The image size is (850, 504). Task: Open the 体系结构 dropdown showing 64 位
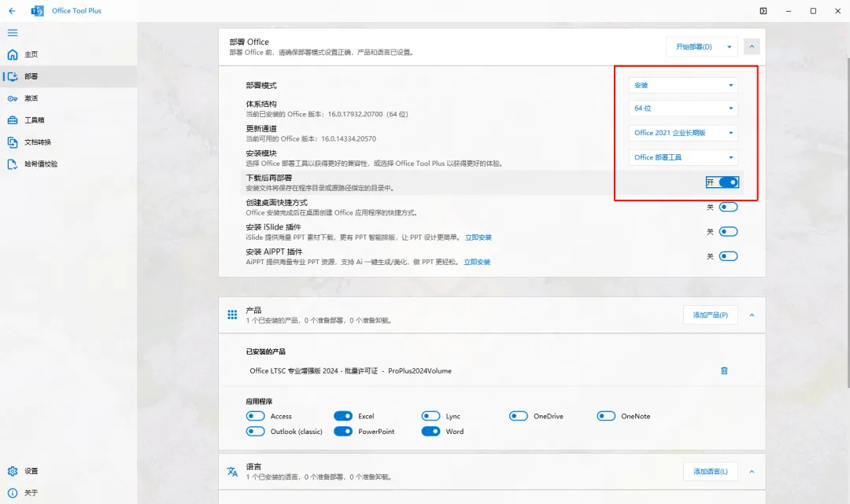(x=683, y=109)
